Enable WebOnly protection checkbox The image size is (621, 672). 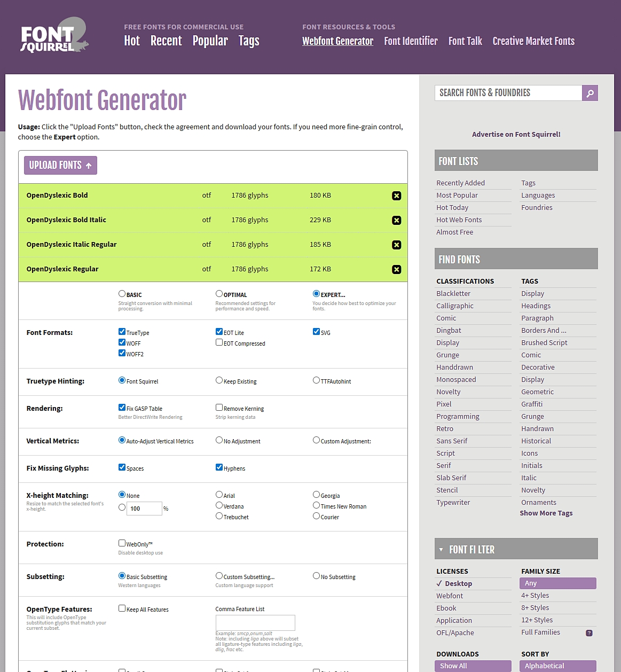tap(122, 543)
